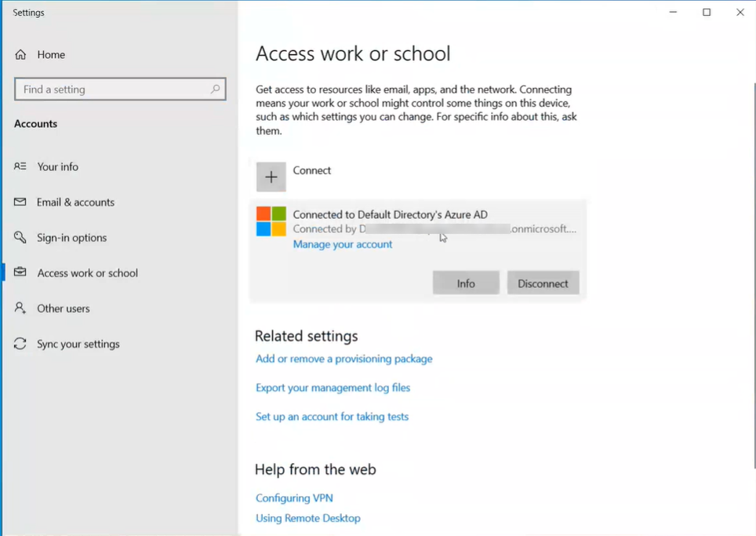Click the Connected by account email text
Viewport: 756px width, 536px height.
[x=434, y=229]
